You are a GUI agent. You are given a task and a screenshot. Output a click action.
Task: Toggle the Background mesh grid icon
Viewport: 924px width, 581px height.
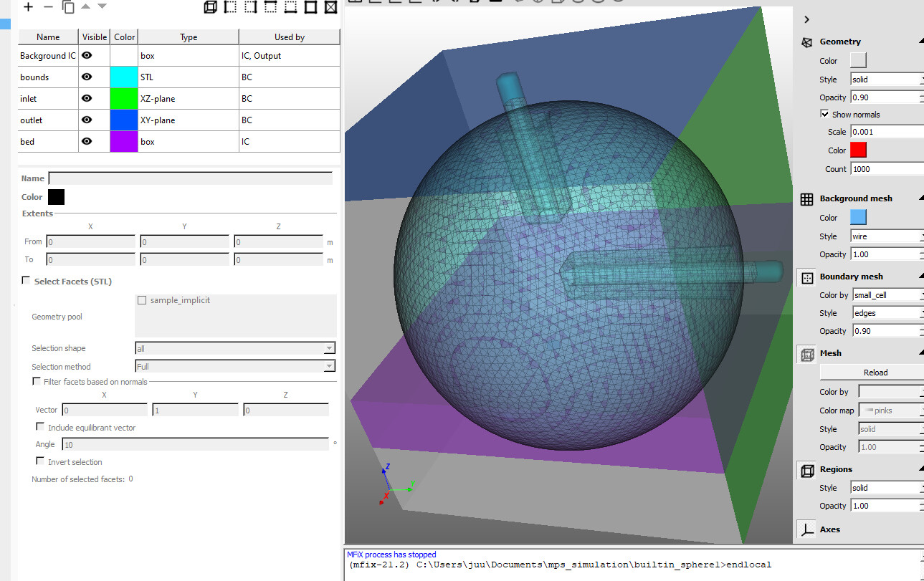tap(807, 199)
